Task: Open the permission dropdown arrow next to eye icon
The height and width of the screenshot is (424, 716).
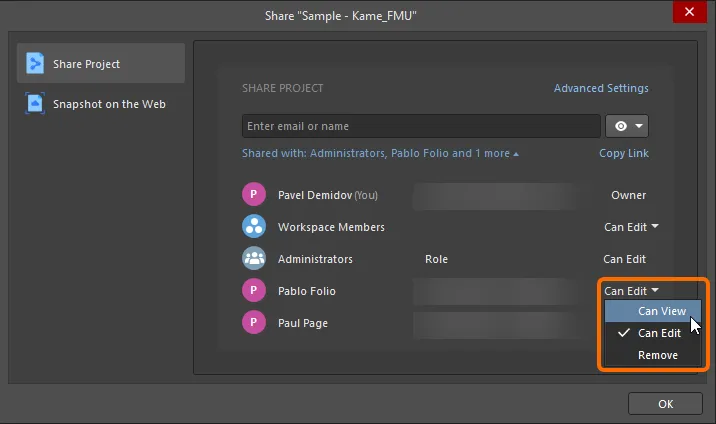Action: click(x=639, y=126)
